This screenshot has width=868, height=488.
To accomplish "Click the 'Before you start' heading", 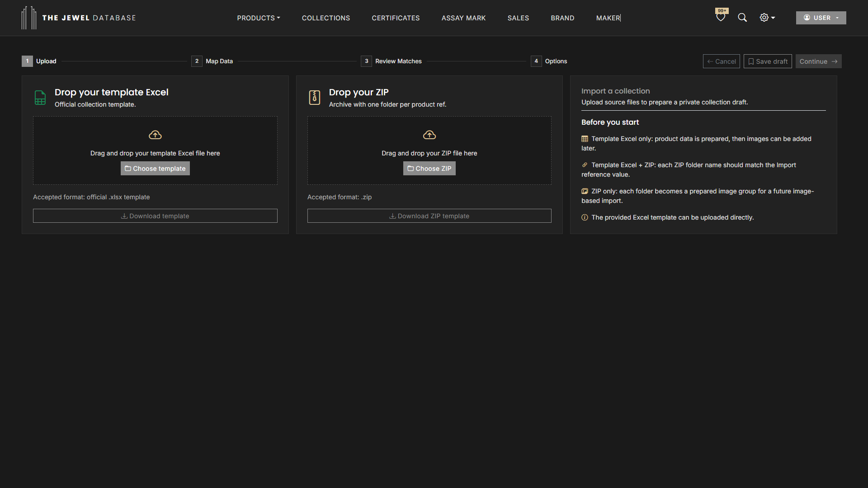I will click(610, 122).
